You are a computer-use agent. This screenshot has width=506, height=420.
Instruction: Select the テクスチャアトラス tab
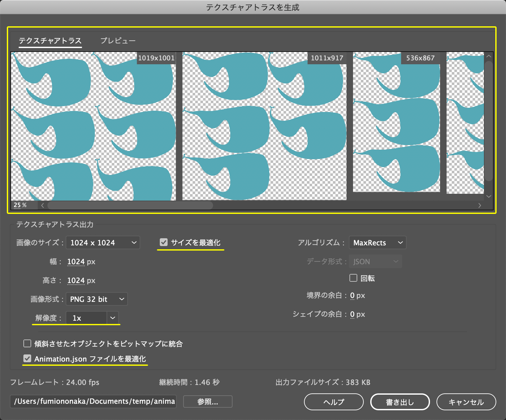(50, 41)
